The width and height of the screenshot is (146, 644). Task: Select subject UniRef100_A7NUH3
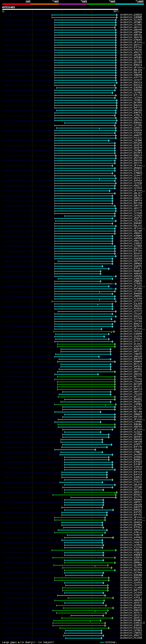click(131, 40)
